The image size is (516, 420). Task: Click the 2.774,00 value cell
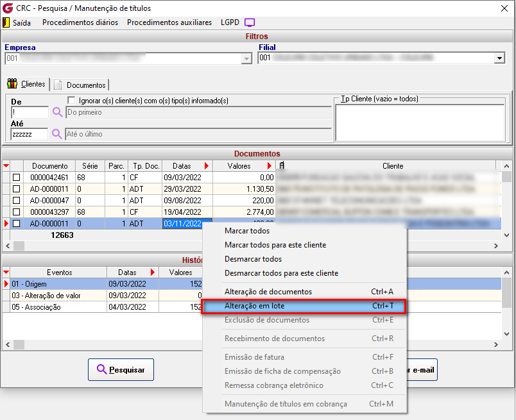pyautogui.click(x=244, y=212)
